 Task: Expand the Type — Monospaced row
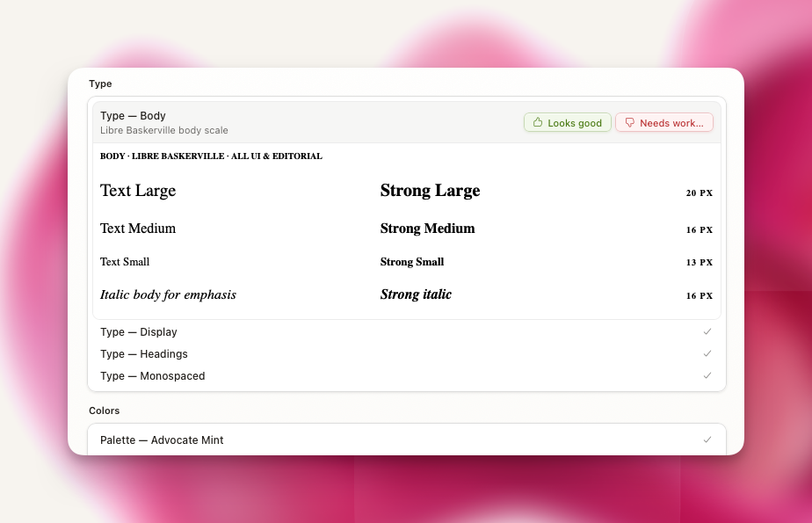pyautogui.click(x=407, y=376)
